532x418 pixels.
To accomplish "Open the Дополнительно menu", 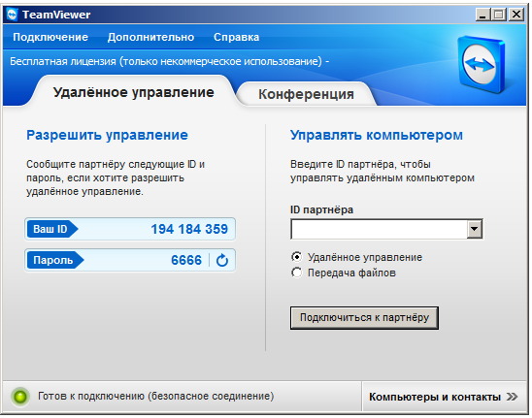I will pyautogui.click(x=151, y=37).
